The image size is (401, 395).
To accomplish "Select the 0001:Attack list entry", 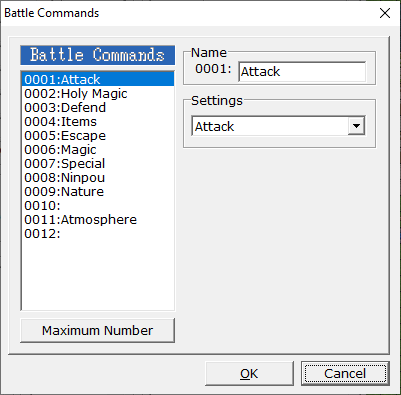I will [98, 79].
